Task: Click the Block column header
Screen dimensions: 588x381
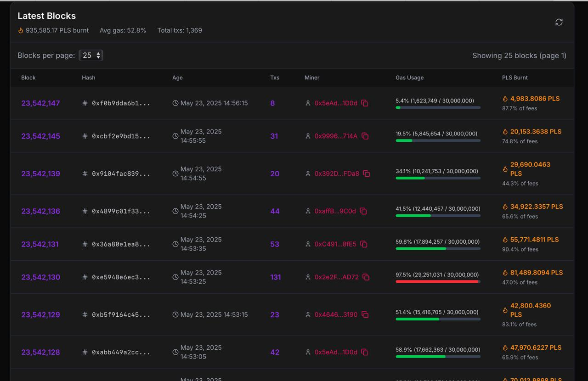Action: pos(28,78)
